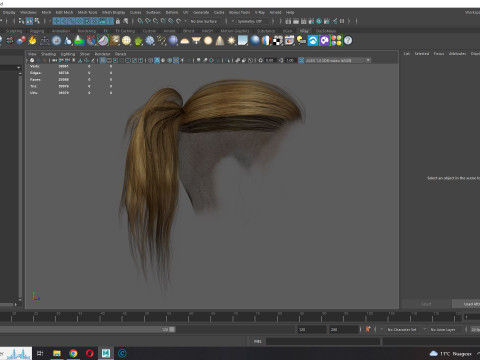Click the V-Ray fire effect shelf icon
480x360 pixels.
pos(32,41)
